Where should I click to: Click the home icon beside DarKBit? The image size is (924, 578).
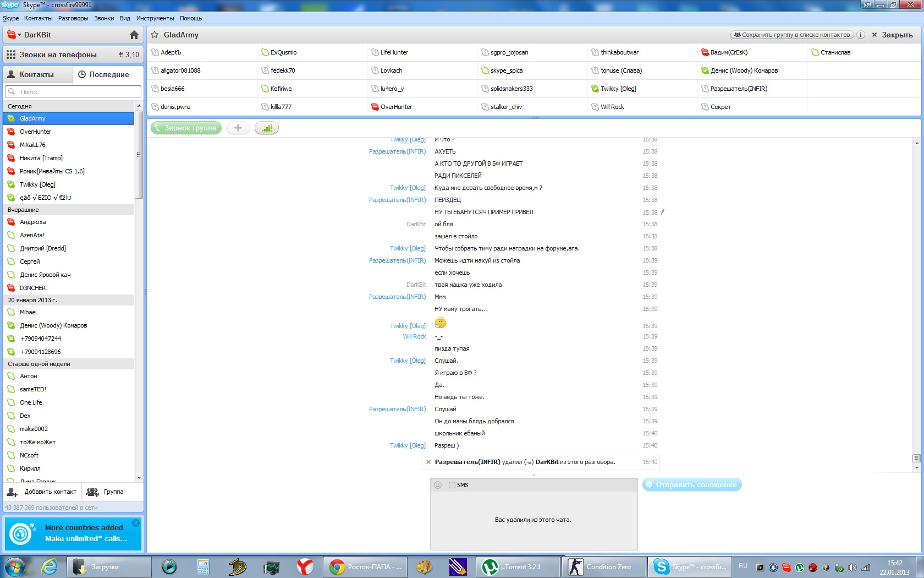coord(134,35)
